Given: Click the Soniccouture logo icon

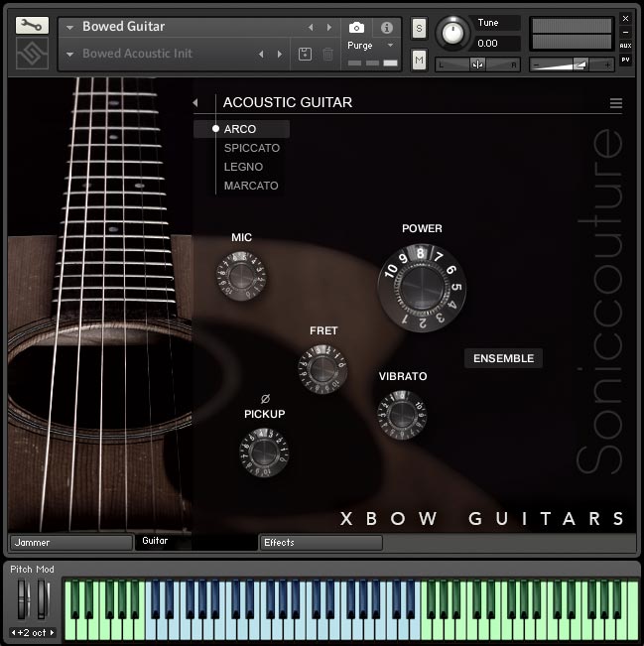Looking at the screenshot, I should [32, 54].
